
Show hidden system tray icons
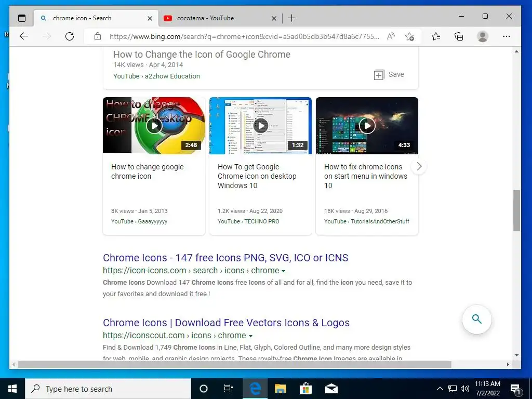tap(440, 389)
